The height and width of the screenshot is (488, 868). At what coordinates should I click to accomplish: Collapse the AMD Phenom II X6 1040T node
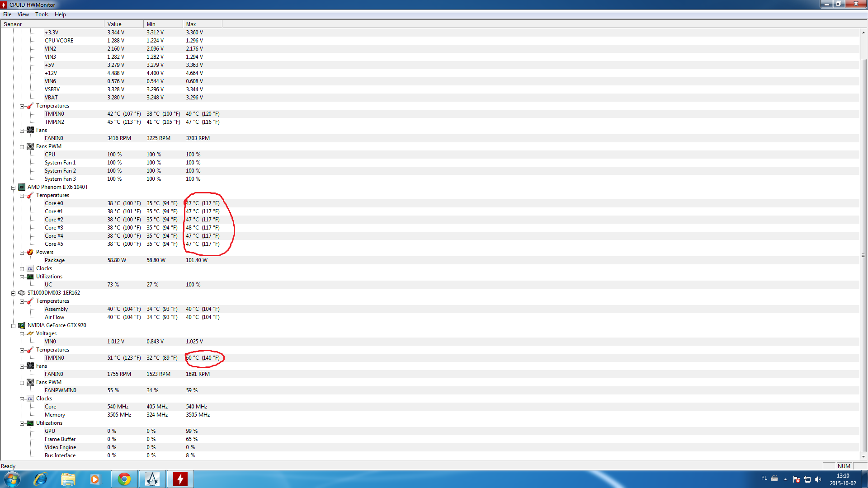click(13, 188)
